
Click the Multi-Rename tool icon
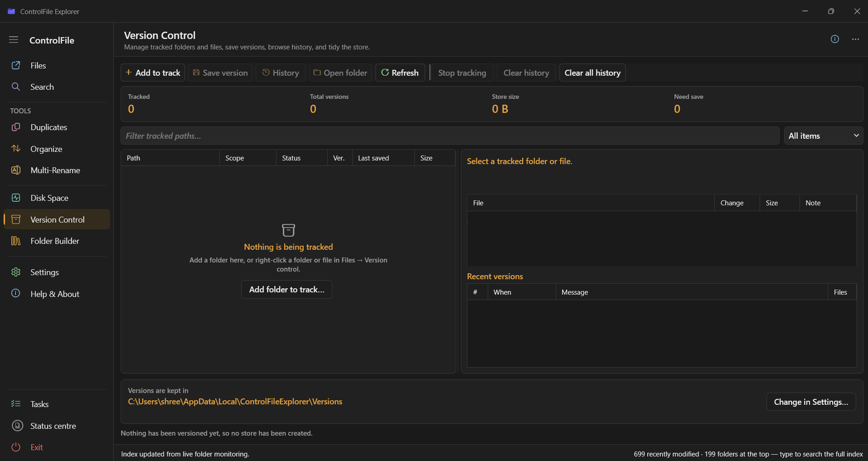click(16, 170)
